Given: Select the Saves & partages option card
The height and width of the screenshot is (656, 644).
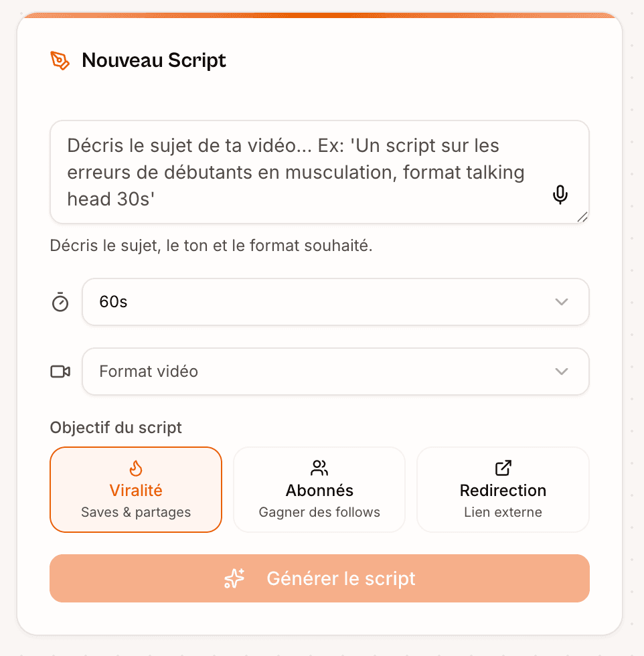Looking at the screenshot, I should tap(135, 511).
